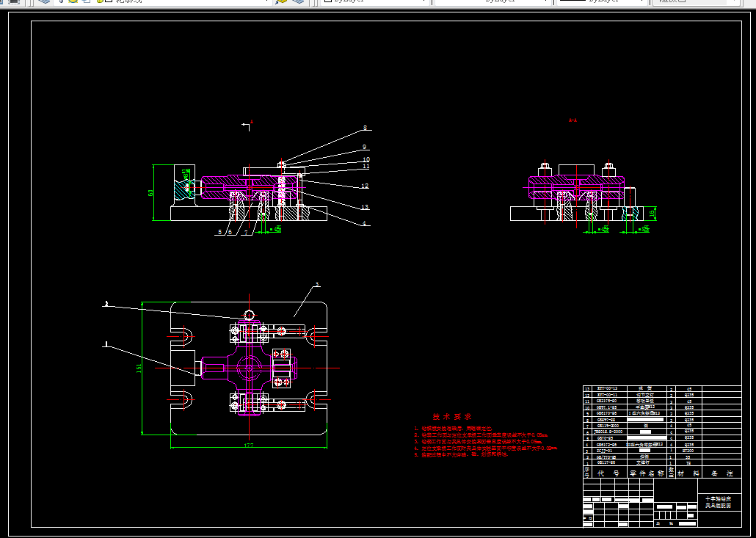Select Q235 material in row 12
Image resolution: width=756 pixels, height=538 pixels.
coord(689,394)
